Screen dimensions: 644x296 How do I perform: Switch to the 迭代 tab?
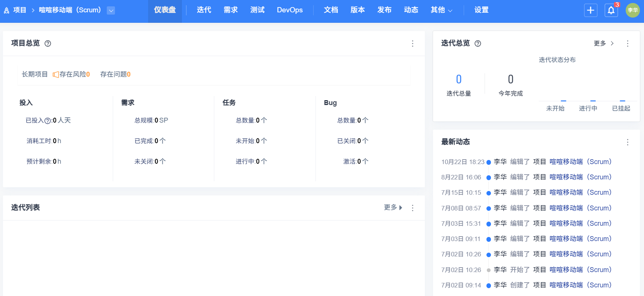(x=204, y=10)
